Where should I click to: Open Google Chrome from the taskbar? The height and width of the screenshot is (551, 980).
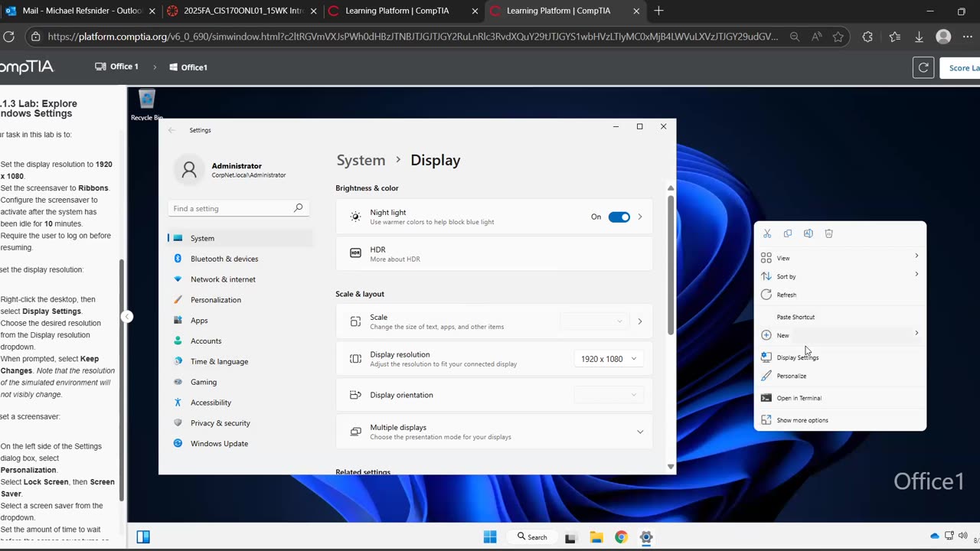pyautogui.click(x=621, y=537)
